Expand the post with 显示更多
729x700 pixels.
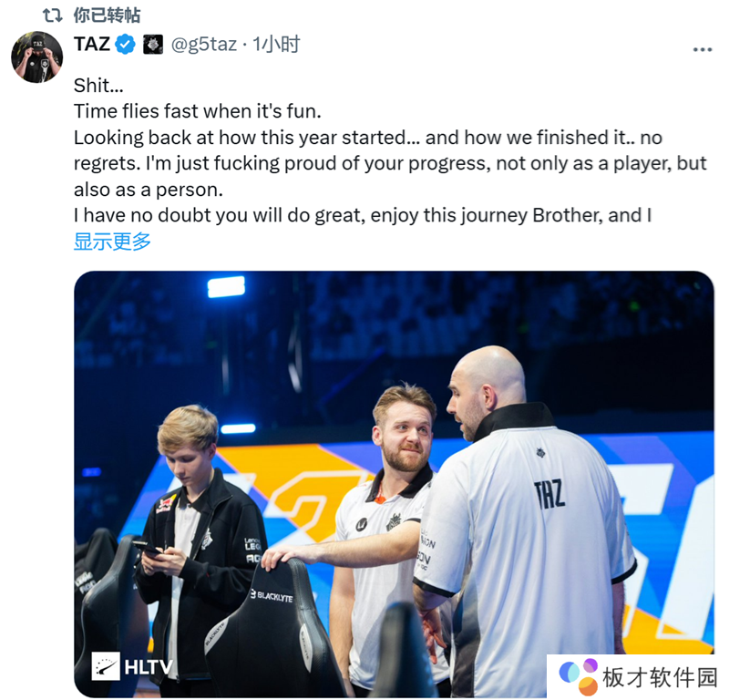[x=112, y=242]
